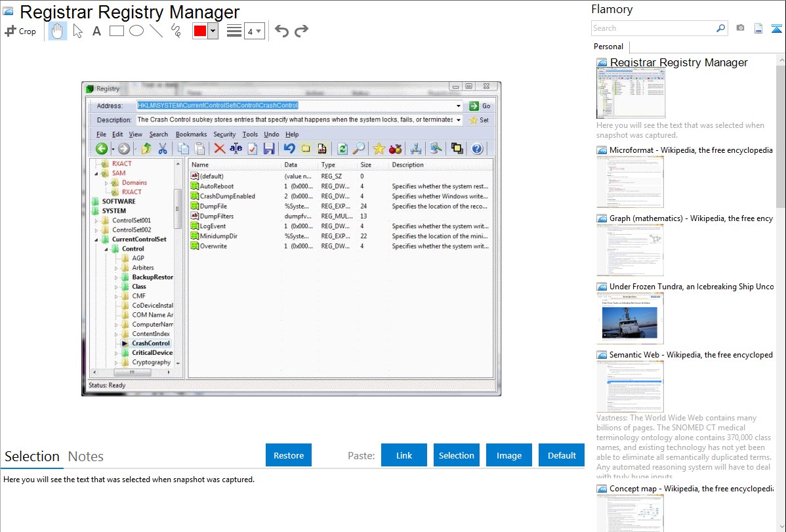786x532 pixels.
Task: Select the SOFTWARE tree item
Action: point(119,201)
